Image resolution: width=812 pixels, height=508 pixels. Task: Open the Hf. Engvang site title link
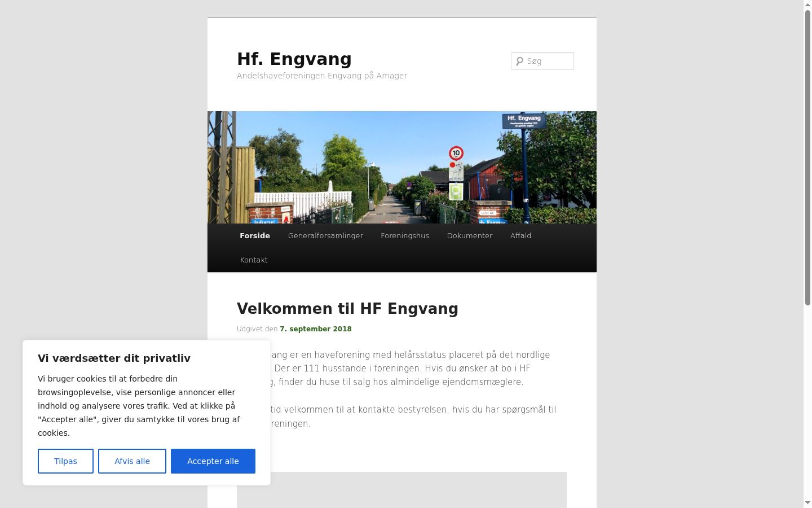click(294, 59)
